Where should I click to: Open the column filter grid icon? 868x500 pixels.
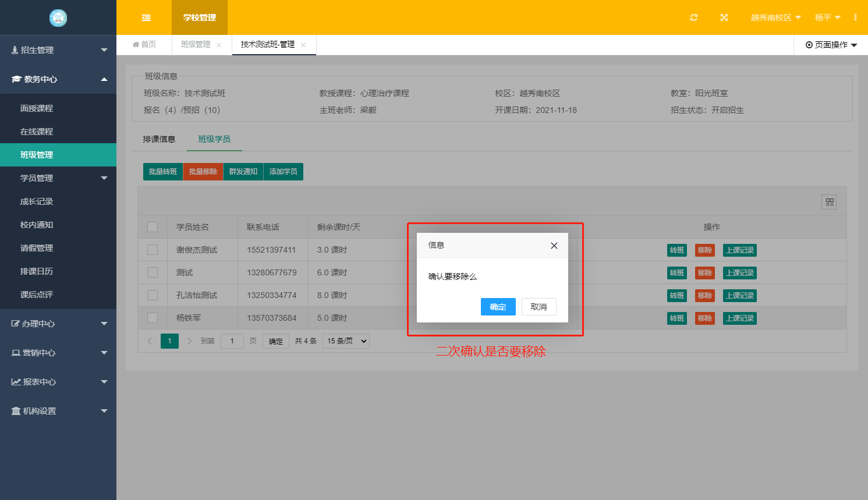(x=829, y=202)
